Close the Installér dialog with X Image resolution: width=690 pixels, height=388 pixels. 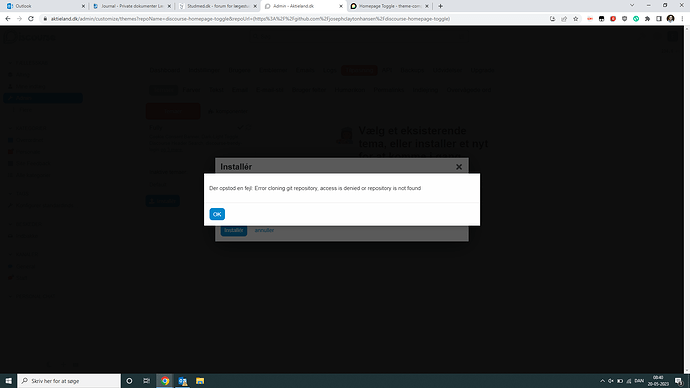[x=459, y=167]
